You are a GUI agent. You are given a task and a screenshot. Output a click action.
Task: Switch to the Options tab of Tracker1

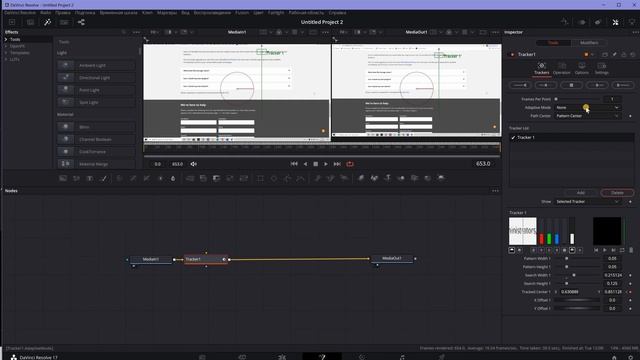pyautogui.click(x=582, y=69)
